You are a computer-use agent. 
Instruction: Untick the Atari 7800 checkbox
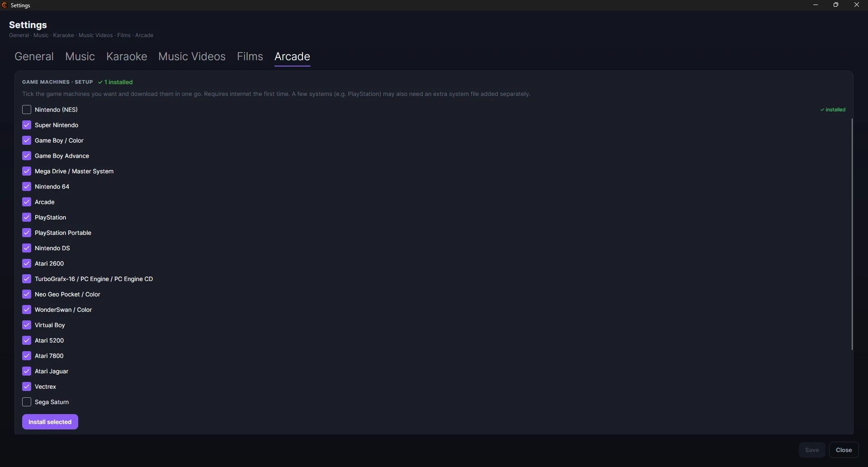click(27, 356)
